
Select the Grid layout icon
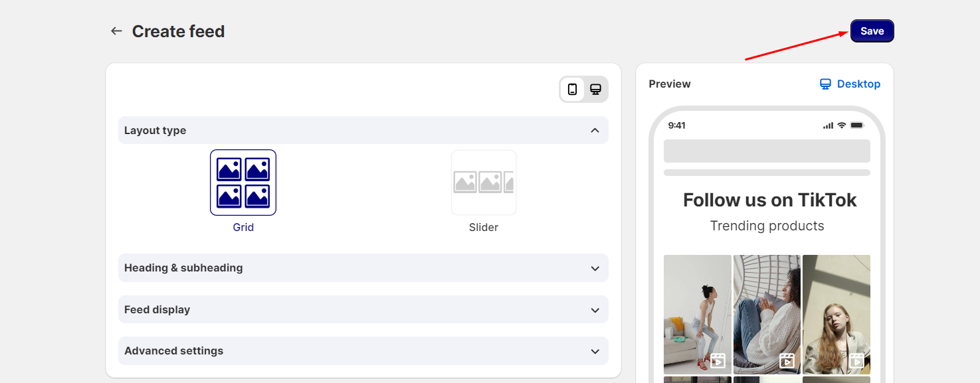(x=243, y=183)
